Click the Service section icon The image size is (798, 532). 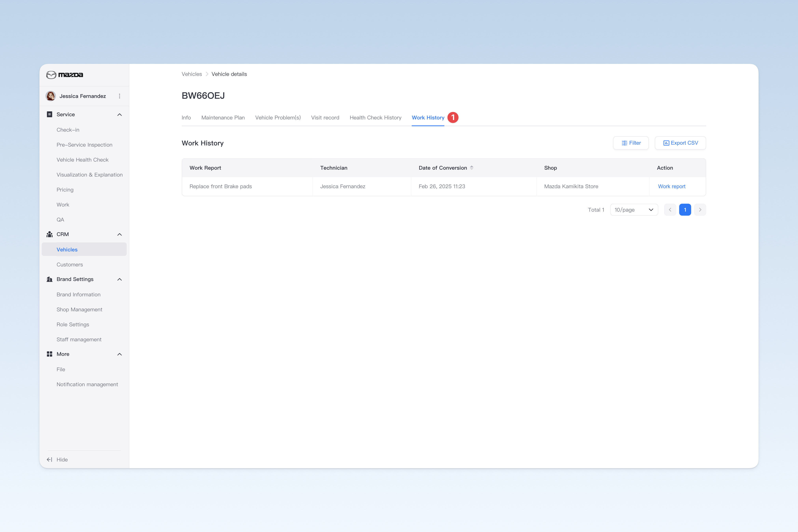pos(49,114)
